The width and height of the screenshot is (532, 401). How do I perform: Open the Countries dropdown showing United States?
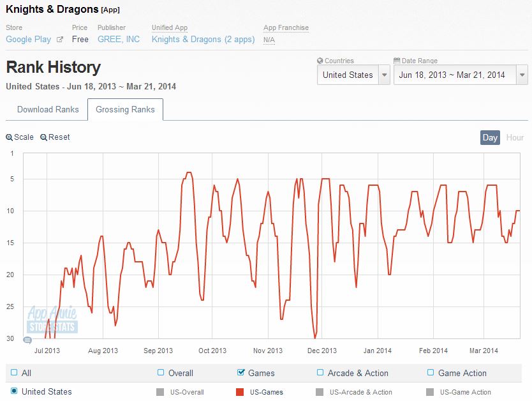(353, 75)
